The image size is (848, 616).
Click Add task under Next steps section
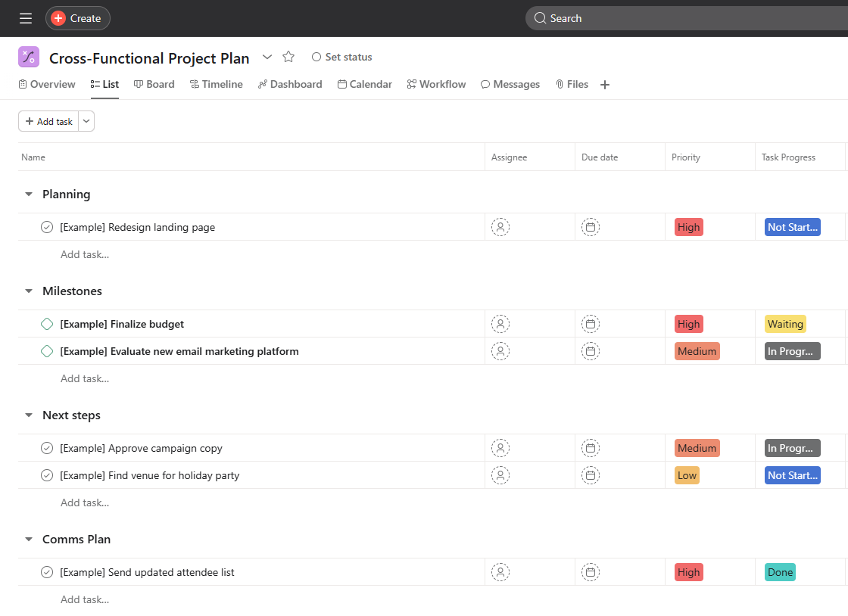(x=85, y=503)
